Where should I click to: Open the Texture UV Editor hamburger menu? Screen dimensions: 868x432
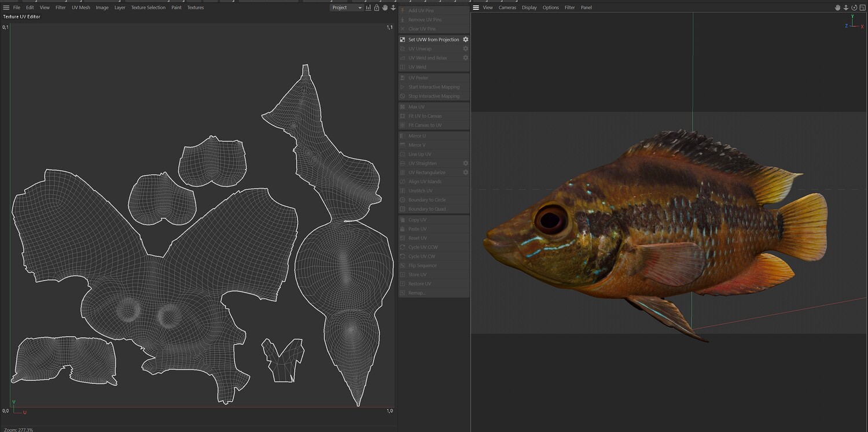[6, 8]
